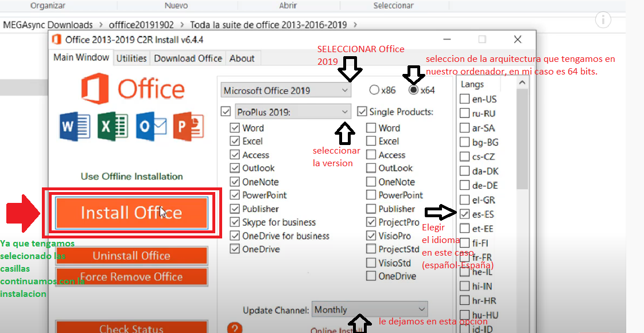Uncheck Skype for business checkbox

[235, 222]
